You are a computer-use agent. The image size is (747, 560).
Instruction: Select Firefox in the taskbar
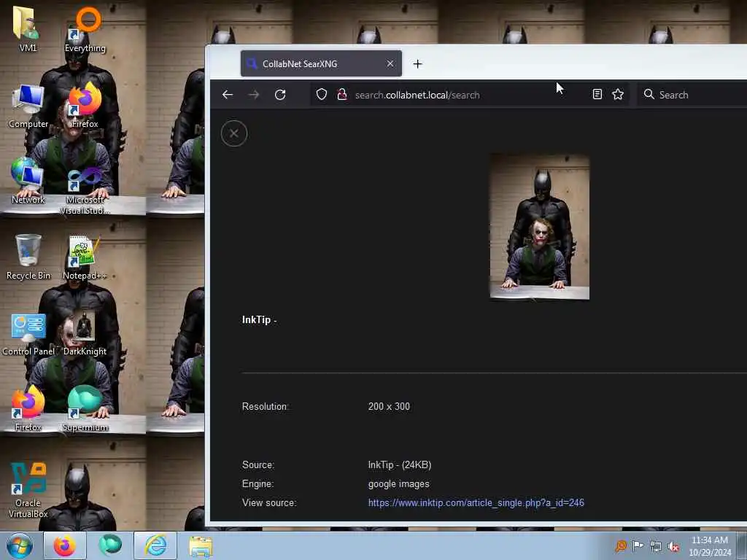65,545
